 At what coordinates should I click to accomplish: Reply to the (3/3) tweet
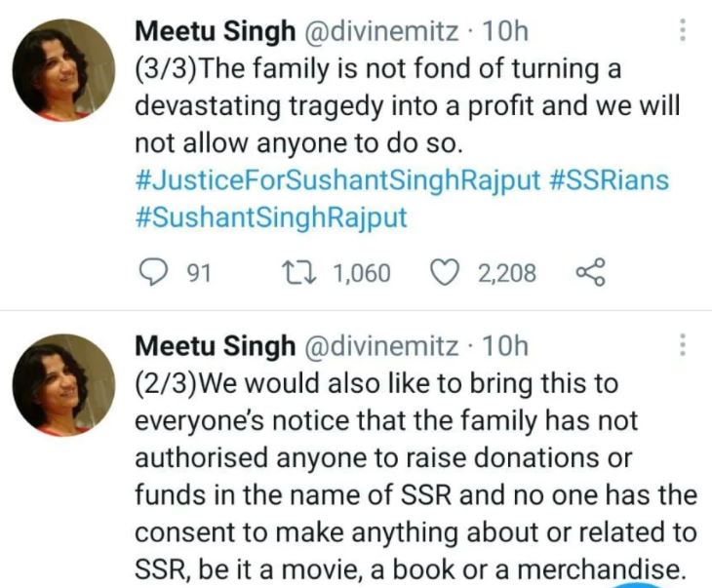pyautogui.click(x=151, y=272)
